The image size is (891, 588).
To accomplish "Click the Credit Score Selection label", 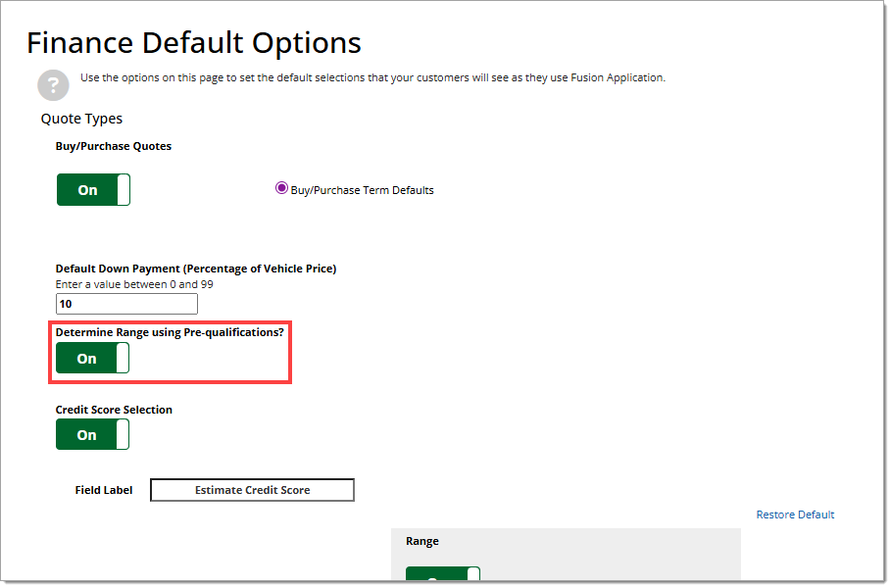I will [x=114, y=410].
